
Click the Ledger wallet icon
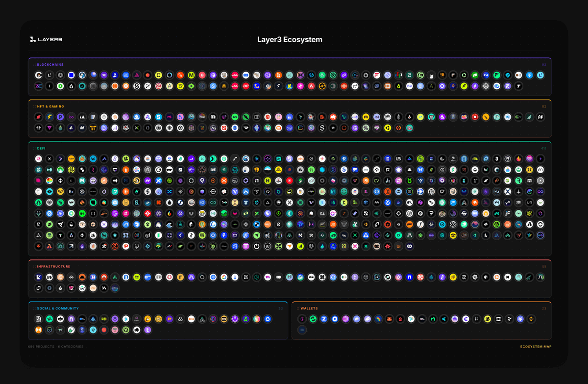point(498,319)
